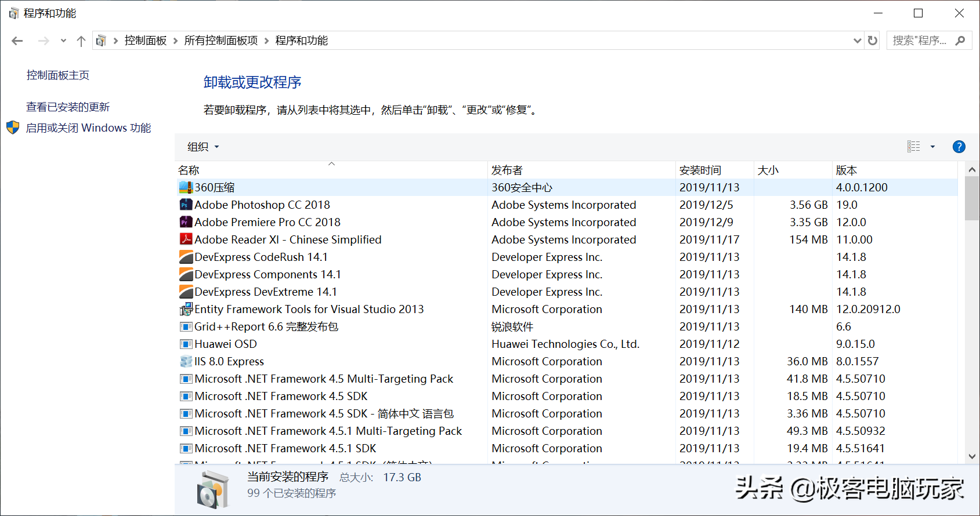This screenshot has height=516, width=980.
Task: Refresh the programs list
Action: (873, 41)
